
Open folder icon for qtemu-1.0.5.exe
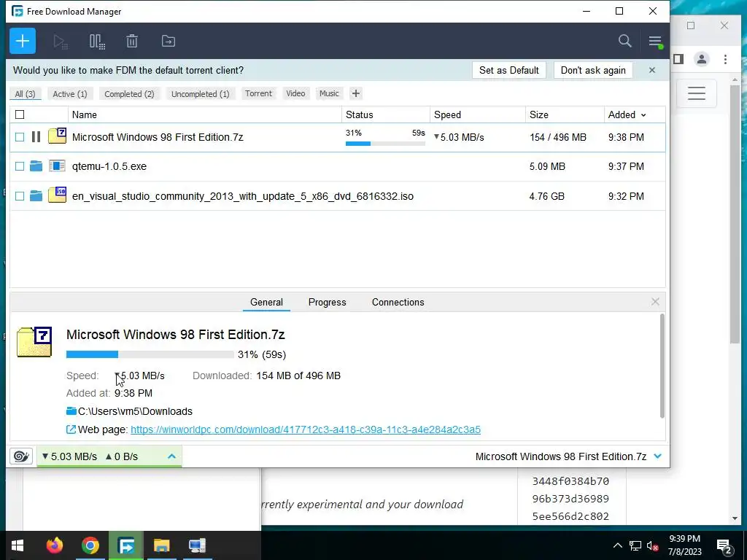(36, 166)
